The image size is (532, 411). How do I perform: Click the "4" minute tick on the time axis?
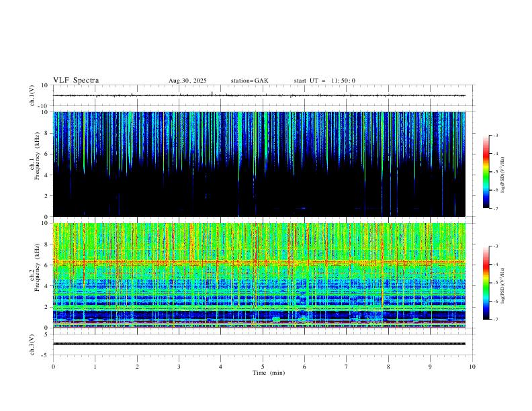[x=221, y=367]
